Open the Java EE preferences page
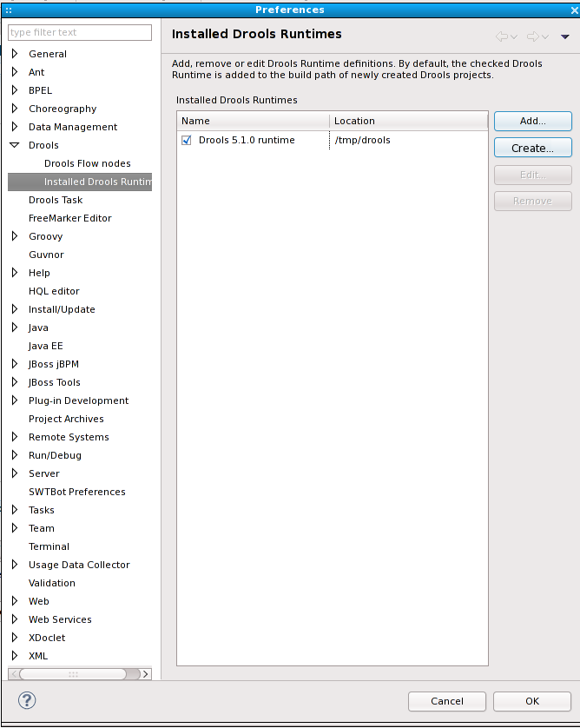580x728 pixels. coord(45,346)
